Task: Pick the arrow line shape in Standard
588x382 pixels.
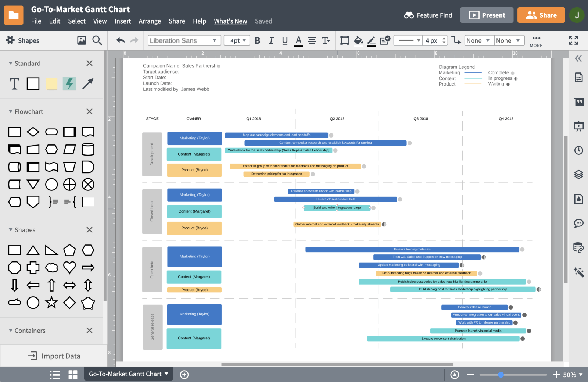Action: [88, 84]
